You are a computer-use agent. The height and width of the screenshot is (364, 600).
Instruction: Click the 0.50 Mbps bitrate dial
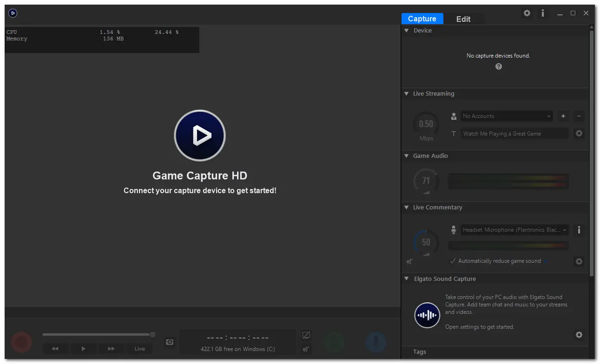tap(426, 124)
